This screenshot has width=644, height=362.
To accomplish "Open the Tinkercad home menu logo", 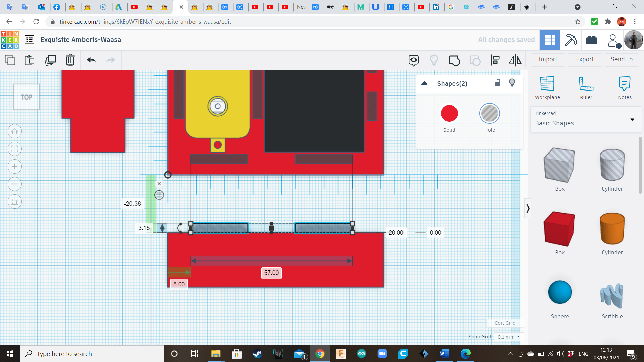I will point(9,40).
